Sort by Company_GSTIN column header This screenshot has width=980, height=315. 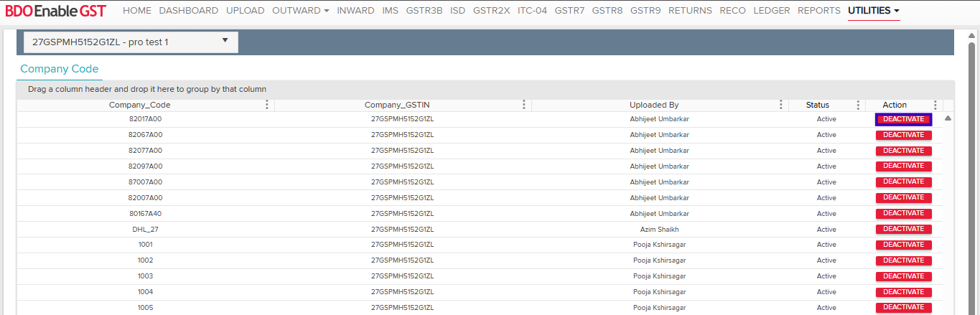(397, 105)
